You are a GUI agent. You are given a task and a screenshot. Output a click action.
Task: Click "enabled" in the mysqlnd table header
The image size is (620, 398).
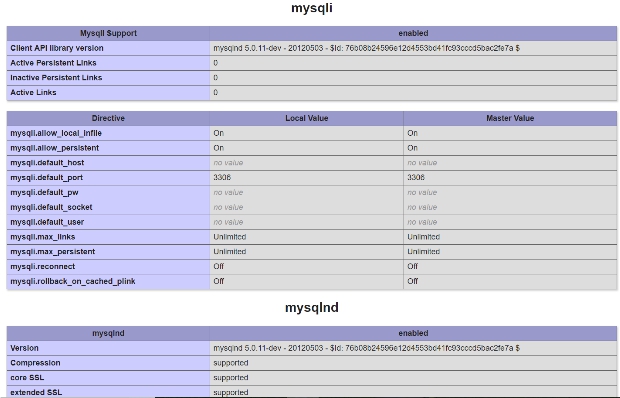tap(413, 333)
